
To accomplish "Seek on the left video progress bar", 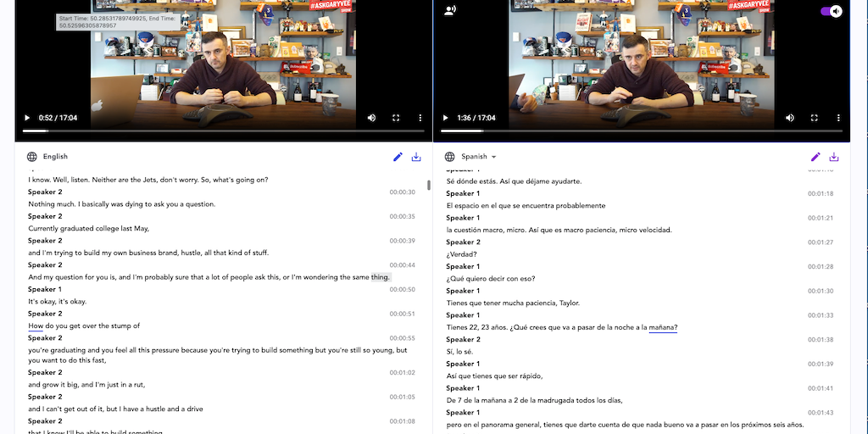I will [223, 131].
